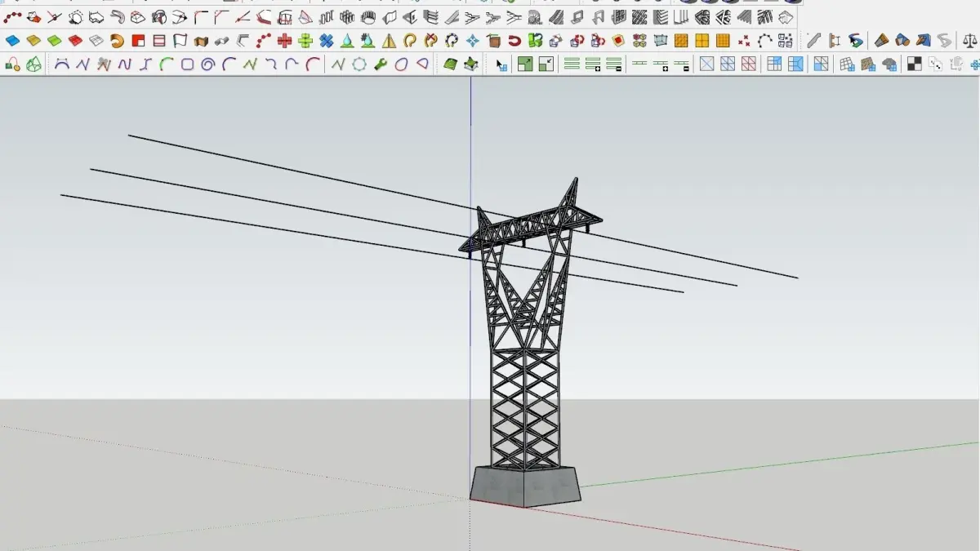
Task: Click the red flat tile icon
Action: point(75,40)
